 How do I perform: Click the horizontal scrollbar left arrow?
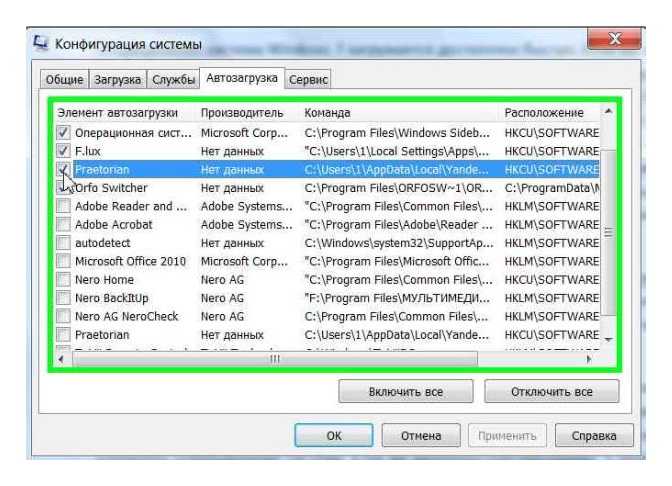coord(61,359)
